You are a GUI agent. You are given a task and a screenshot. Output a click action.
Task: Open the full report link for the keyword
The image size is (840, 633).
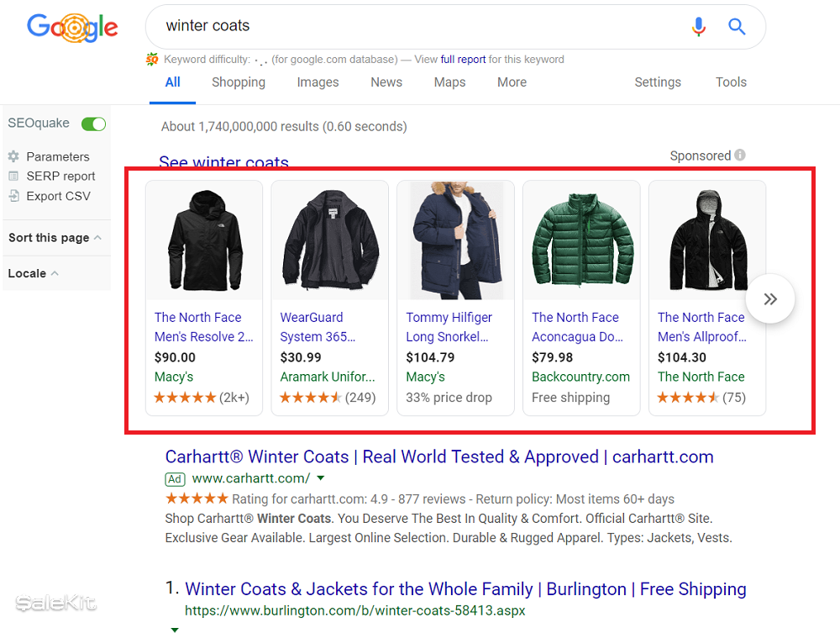click(x=464, y=60)
